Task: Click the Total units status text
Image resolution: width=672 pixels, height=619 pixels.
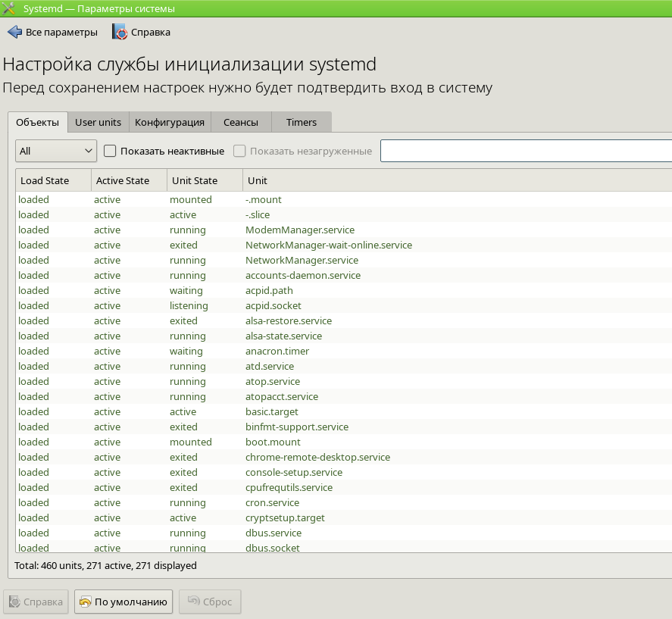Action: (105, 565)
